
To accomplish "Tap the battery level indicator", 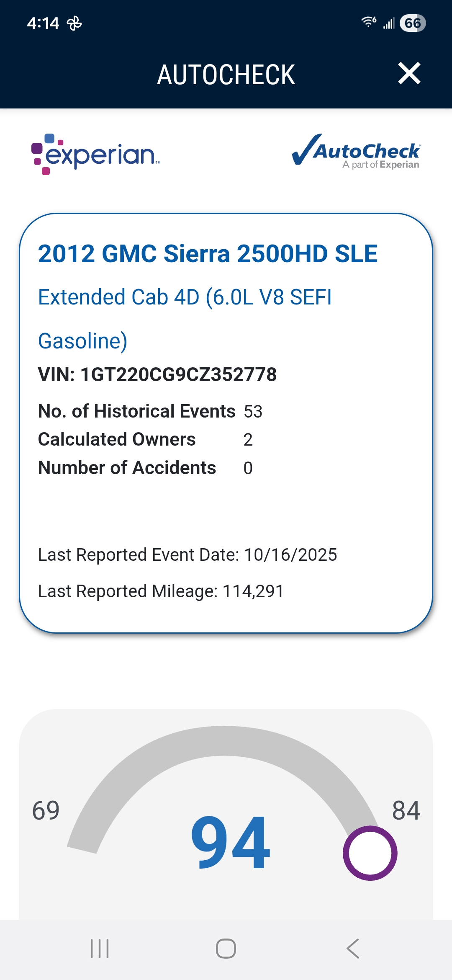I will [x=413, y=23].
